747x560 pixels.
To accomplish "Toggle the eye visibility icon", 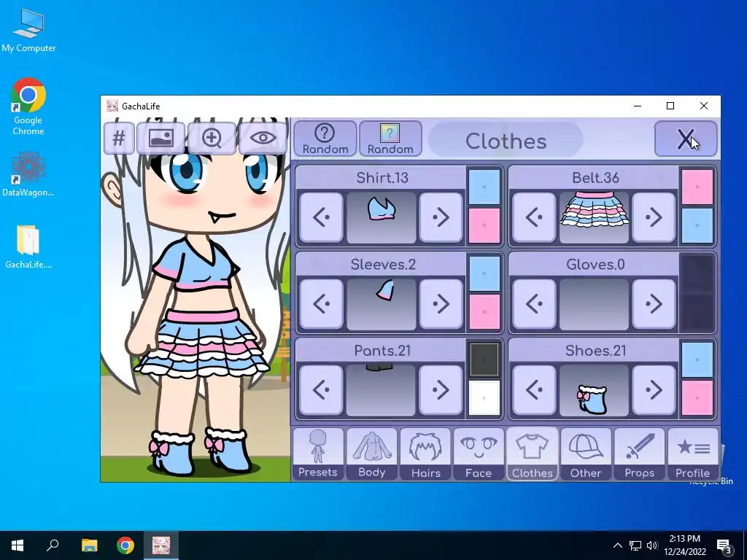I will pos(263,138).
